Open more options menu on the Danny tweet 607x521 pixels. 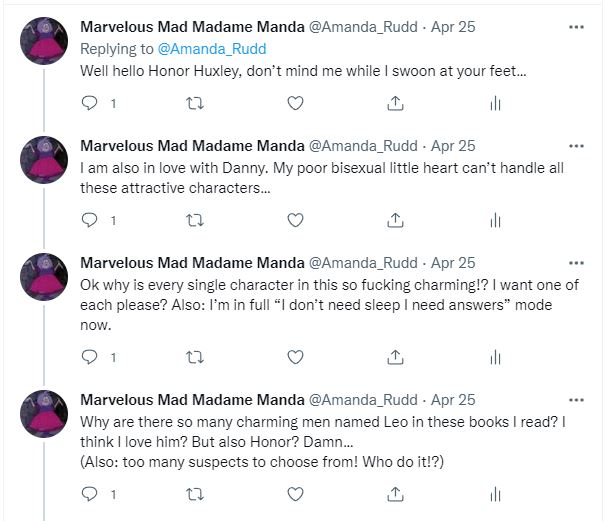pos(576,146)
